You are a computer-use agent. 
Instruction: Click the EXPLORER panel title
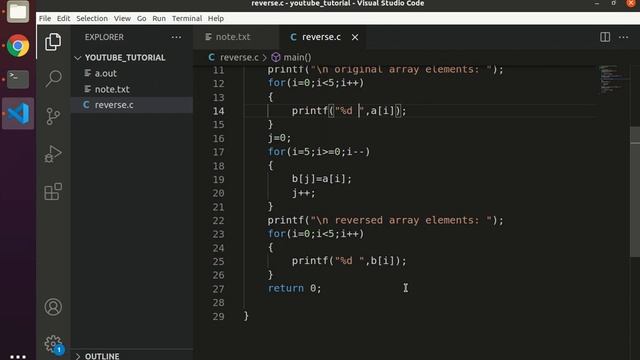(x=104, y=37)
